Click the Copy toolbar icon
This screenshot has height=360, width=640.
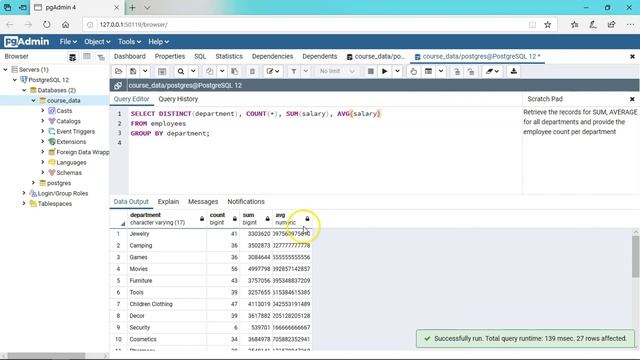209,71
